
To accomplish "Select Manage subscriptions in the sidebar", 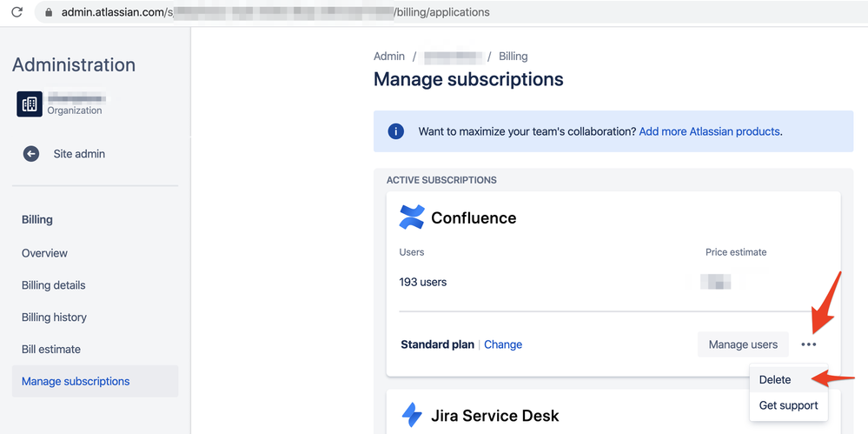I will (96, 381).
